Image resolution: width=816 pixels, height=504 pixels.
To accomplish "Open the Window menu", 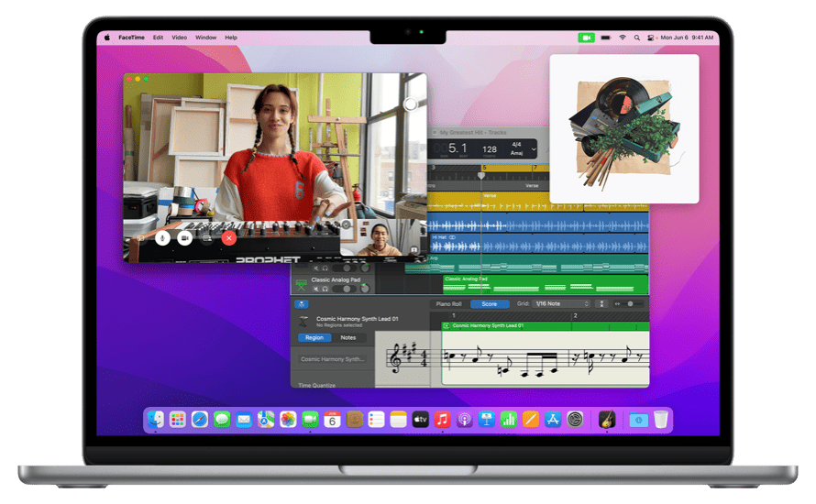I will coord(206,38).
